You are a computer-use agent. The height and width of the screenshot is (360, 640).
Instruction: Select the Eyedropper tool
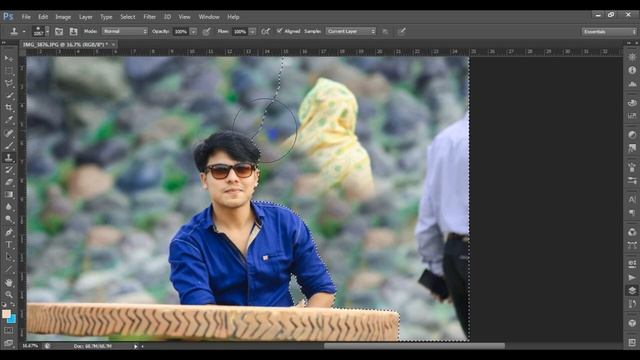click(9, 120)
